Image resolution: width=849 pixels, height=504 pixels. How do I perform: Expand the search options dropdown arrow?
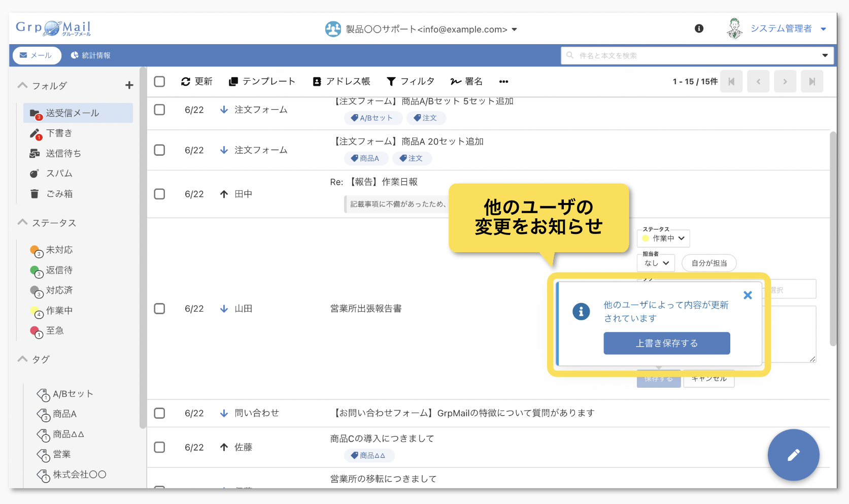[825, 55]
